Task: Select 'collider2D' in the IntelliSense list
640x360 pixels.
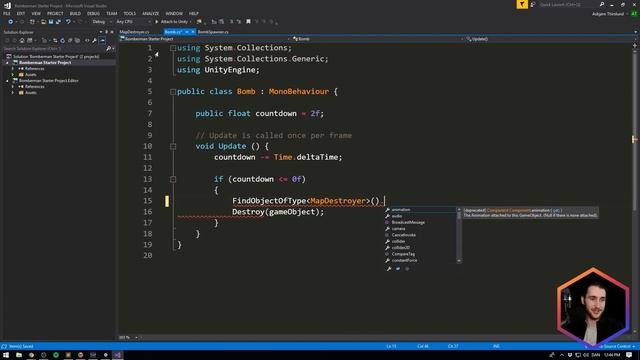Action: [x=420, y=248]
